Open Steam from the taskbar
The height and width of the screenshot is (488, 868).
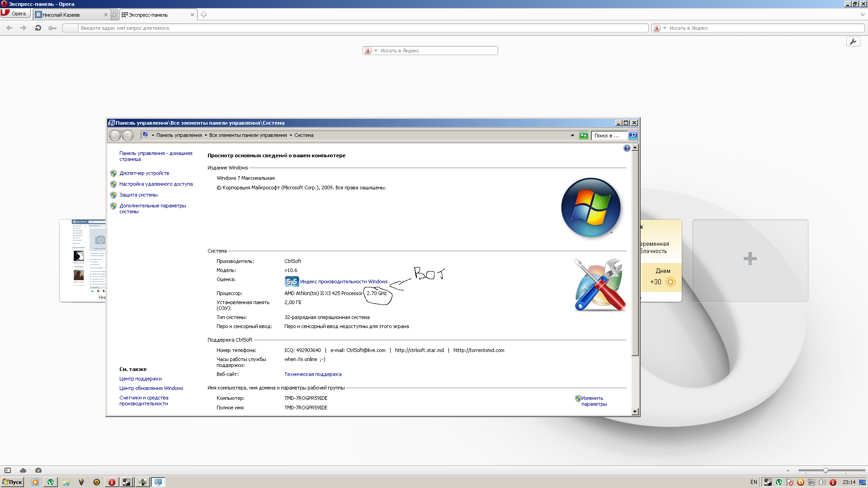[x=127, y=482]
